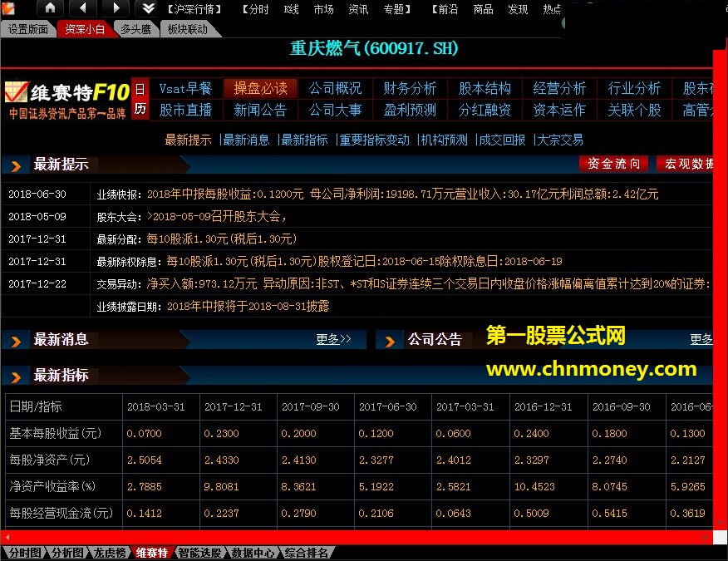
Task: Open the 行业分析 section
Action: 634,88
